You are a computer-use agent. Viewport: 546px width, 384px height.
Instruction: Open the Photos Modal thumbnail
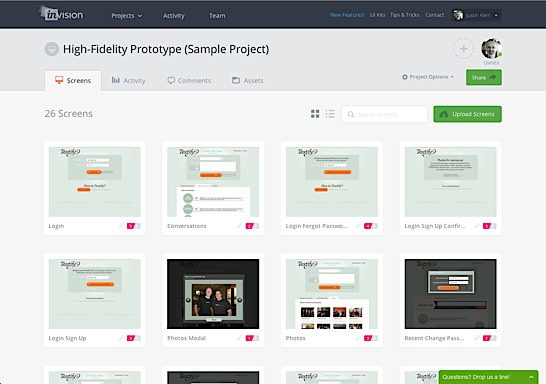pos(213,294)
